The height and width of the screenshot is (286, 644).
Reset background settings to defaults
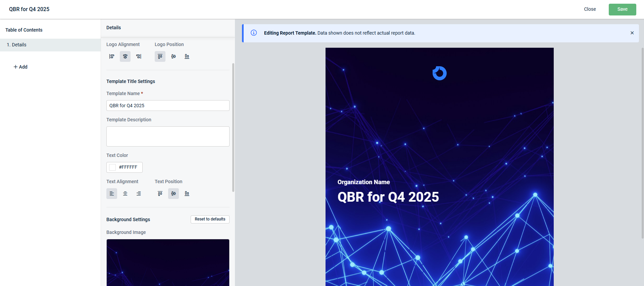coord(210,219)
